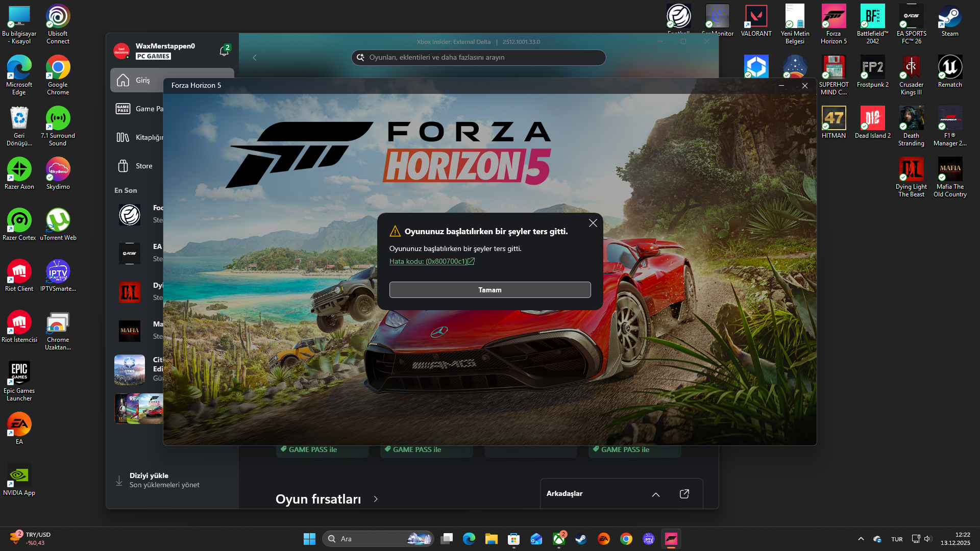Select IPTVSmarters desktop icon

[x=58, y=275]
